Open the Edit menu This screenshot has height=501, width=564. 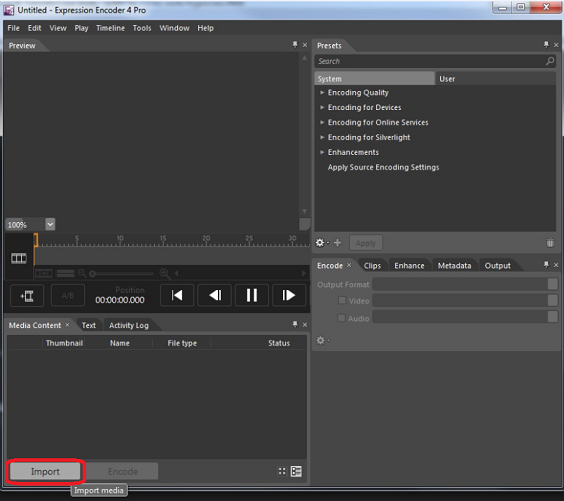[35, 28]
